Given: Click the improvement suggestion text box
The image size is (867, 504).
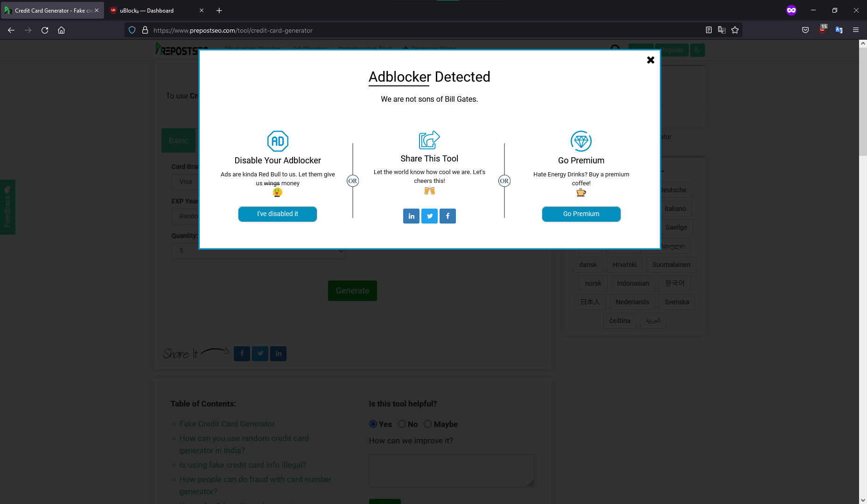Looking at the screenshot, I should (451, 470).
